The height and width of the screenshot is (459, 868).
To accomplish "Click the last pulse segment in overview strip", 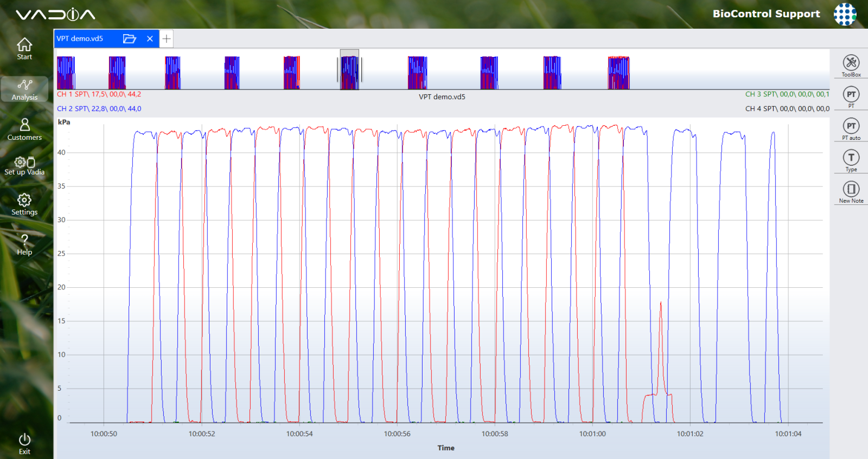I will (x=618, y=73).
